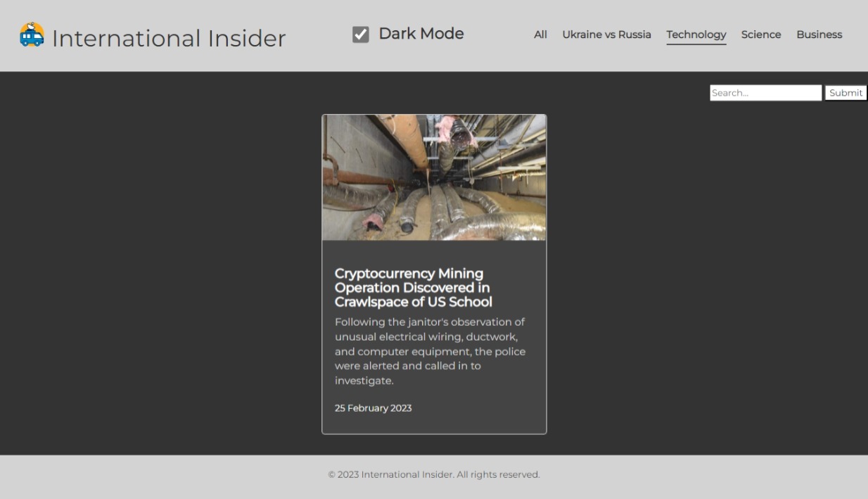Go to the Business category
Viewport: 868px width, 499px height.
point(819,34)
